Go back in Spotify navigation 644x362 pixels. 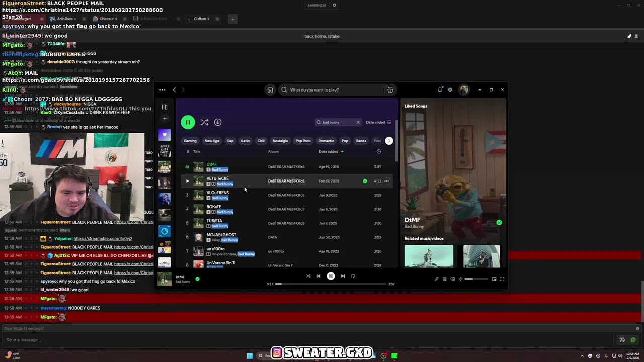pyautogui.click(x=174, y=90)
